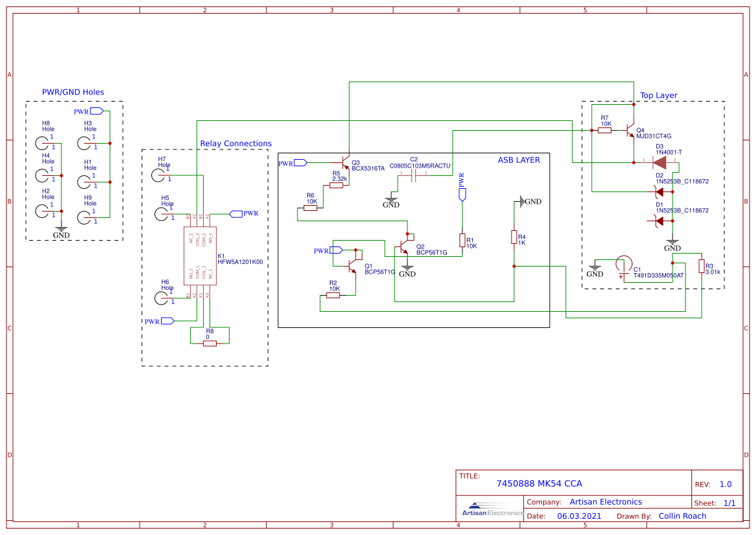The height and width of the screenshot is (535, 756).
Task: Click the GND symbol below hole H2
Action: pos(61,228)
